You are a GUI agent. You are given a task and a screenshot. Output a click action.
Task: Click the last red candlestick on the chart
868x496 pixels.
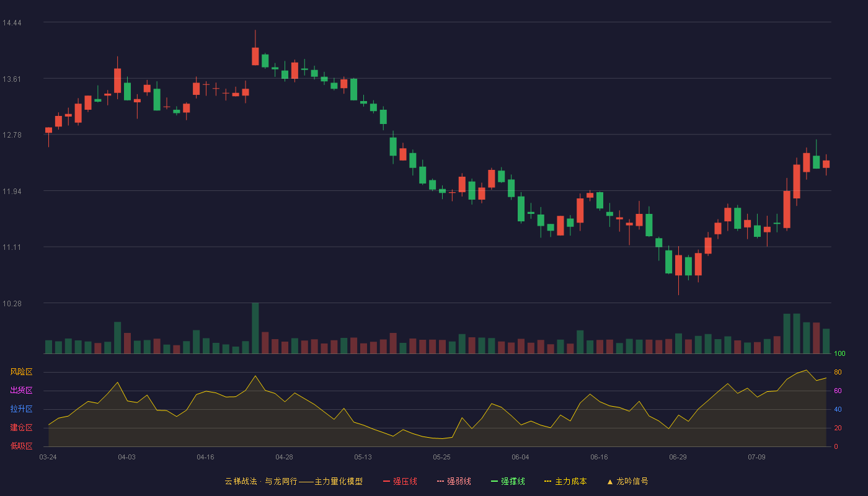(826, 164)
